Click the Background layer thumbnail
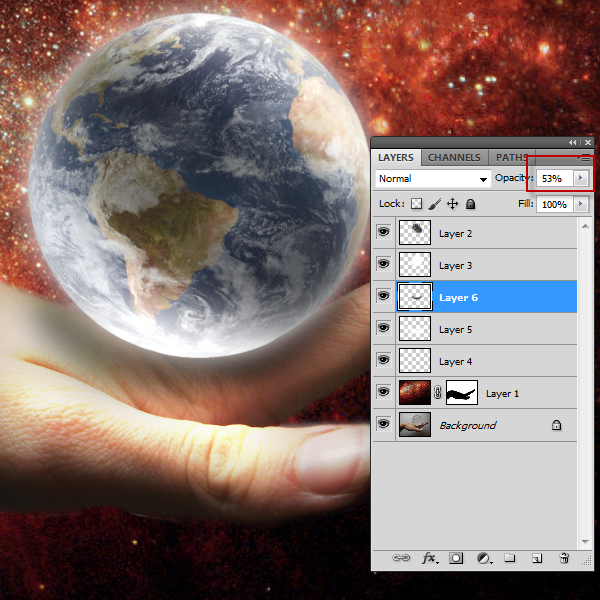The image size is (600, 600). pyautogui.click(x=415, y=424)
